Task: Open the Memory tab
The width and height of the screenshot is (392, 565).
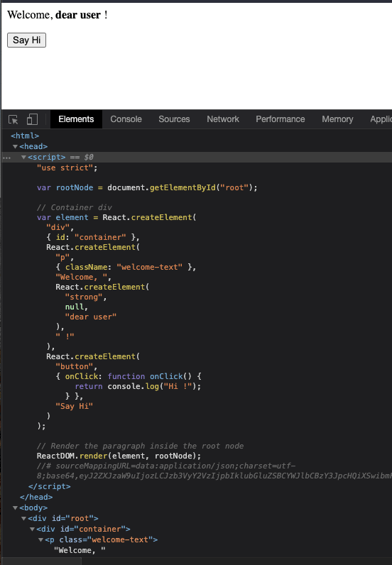Action: coord(337,119)
